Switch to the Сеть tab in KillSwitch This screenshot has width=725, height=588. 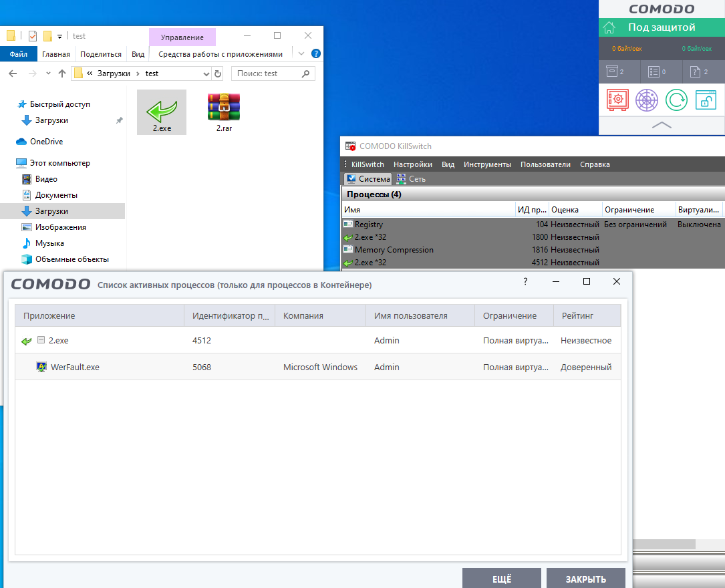410,179
